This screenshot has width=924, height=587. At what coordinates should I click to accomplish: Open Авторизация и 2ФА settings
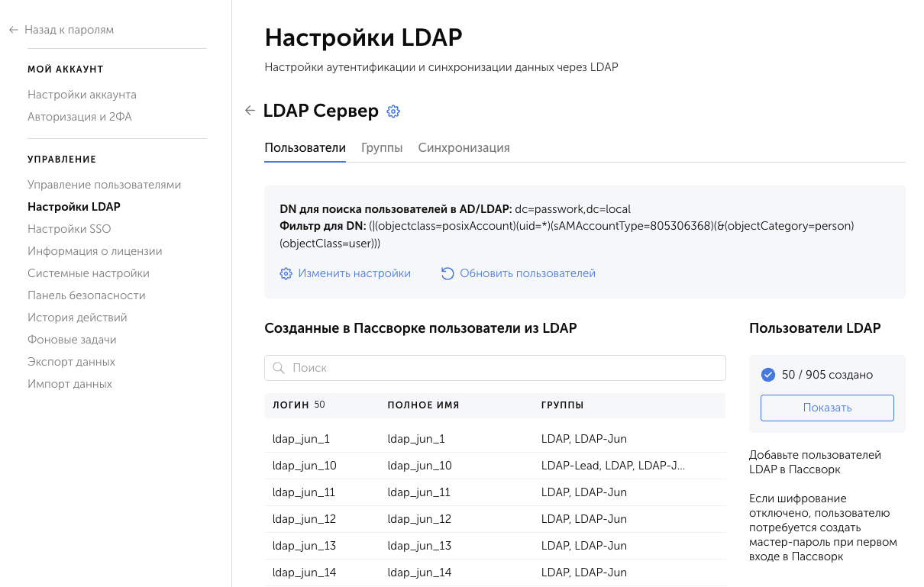point(79,117)
